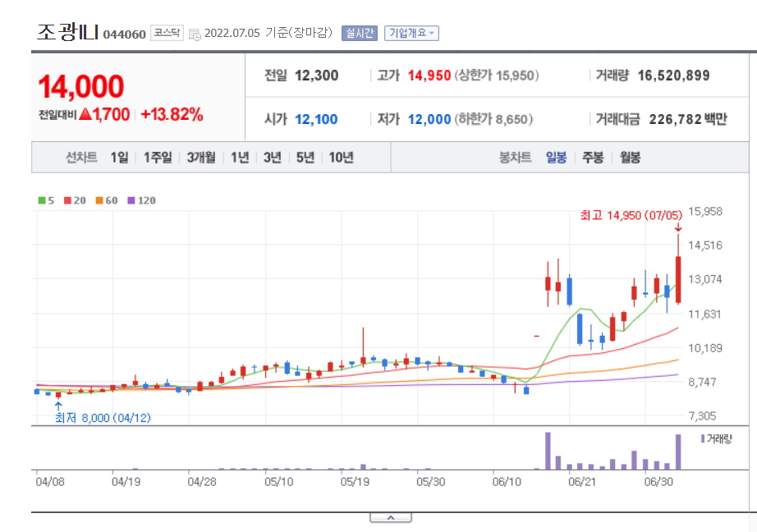
Task: Click the 15,958 price axis label
Action: click(705, 212)
